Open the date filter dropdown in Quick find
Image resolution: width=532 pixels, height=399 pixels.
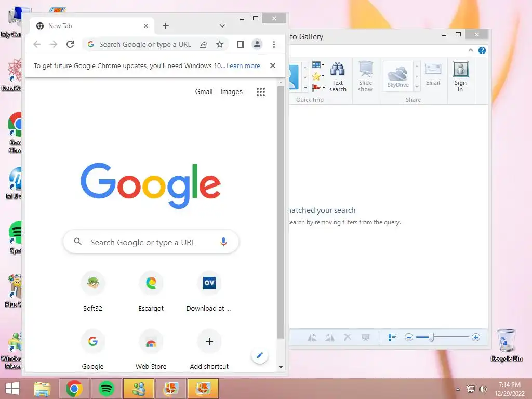pos(318,64)
